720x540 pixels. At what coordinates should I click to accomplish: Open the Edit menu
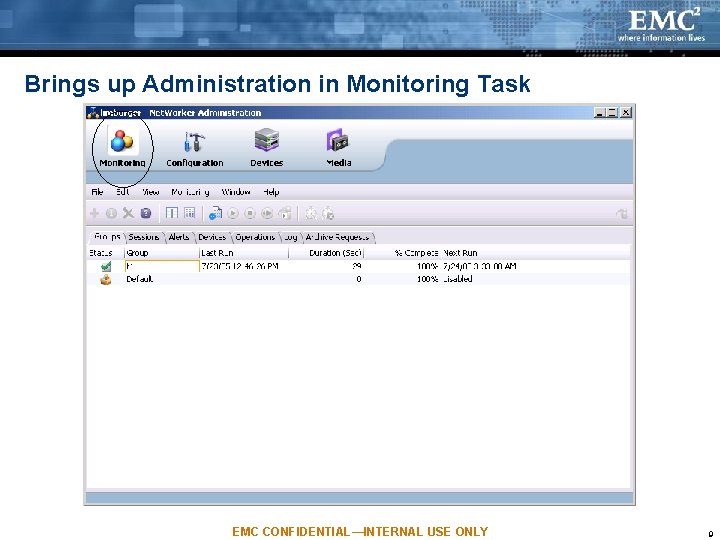pyautogui.click(x=123, y=192)
